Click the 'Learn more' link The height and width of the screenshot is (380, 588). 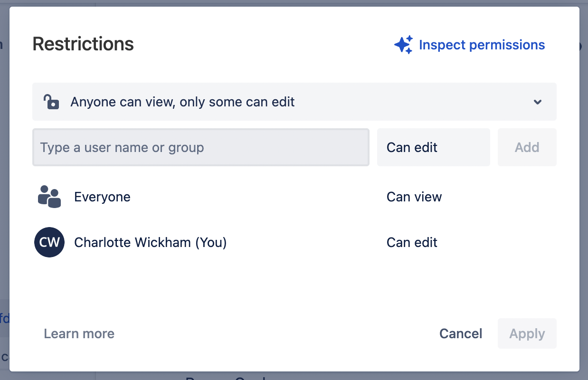(79, 333)
